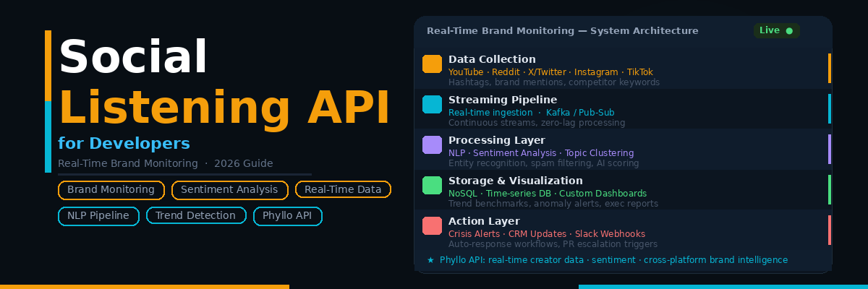This screenshot has height=289, width=868.
Task: Click the star icon before Phyllo API footer
Action: (430, 260)
